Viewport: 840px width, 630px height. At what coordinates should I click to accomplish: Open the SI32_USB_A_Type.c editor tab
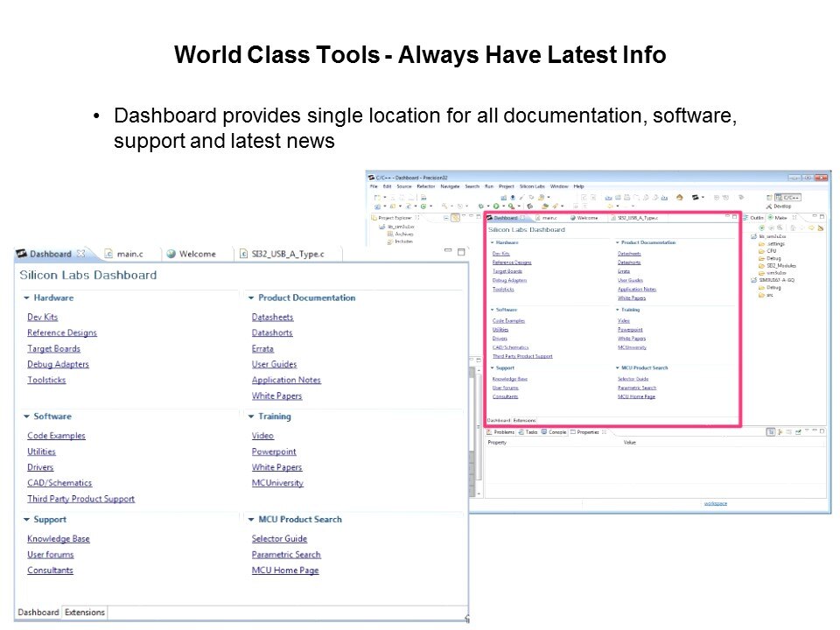pos(289,254)
